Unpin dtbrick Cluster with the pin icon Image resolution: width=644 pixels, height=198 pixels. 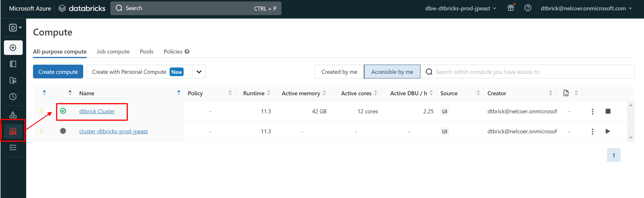42,111
